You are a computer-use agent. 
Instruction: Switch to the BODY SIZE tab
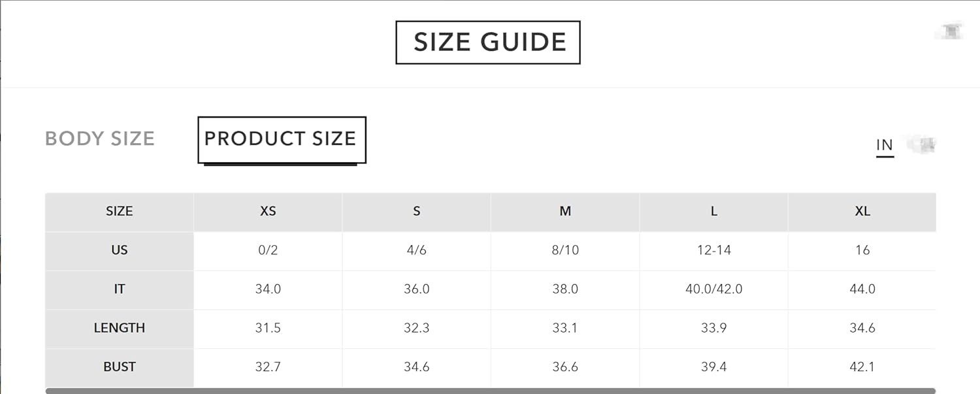[100, 139]
